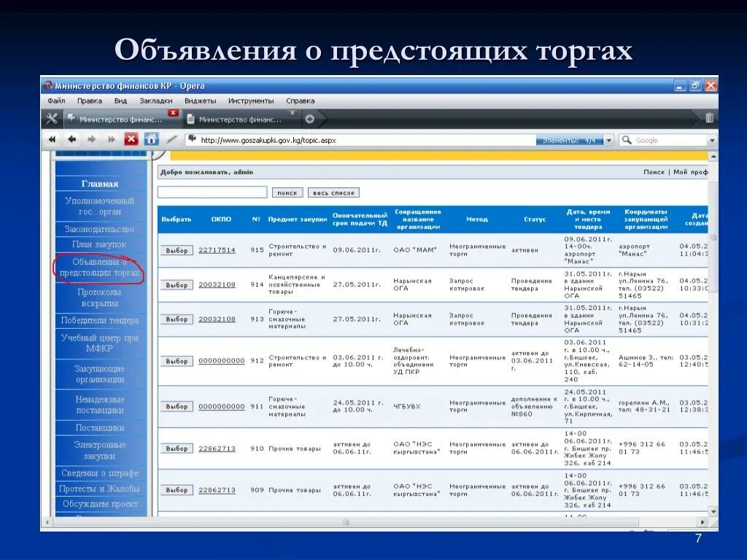Click Выбор button for row 914
The height and width of the screenshot is (560, 747).
click(177, 285)
